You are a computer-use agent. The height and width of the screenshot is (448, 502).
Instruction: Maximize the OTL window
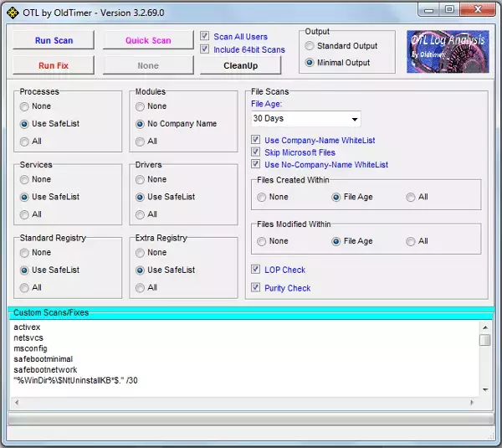click(x=449, y=10)
